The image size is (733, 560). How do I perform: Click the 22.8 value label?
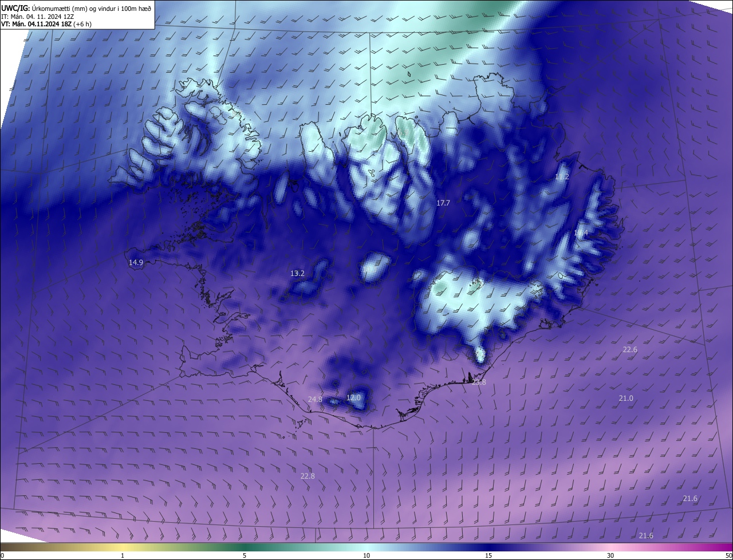pyautogui.click(x=308, y=476)
